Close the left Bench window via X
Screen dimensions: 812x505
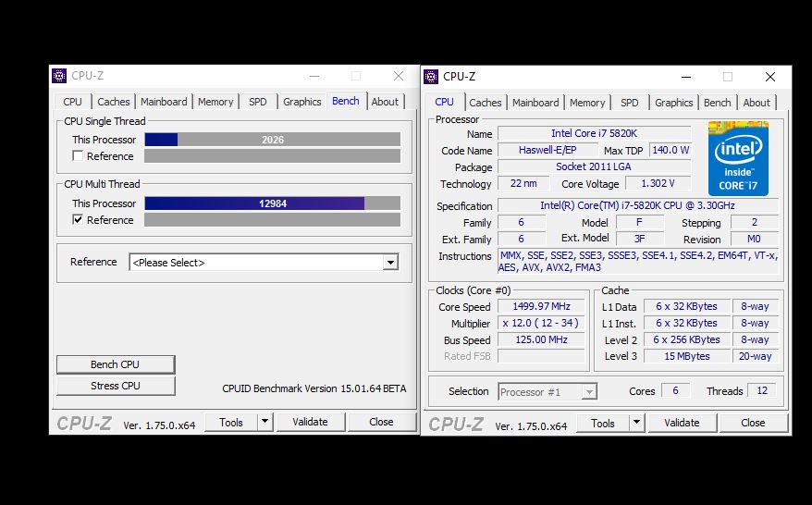[399, 76]
